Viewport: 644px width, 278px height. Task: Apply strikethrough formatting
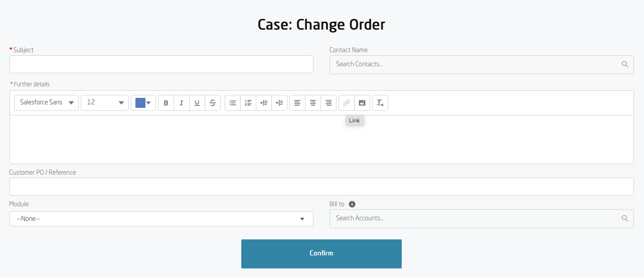(x=213, y=103)
